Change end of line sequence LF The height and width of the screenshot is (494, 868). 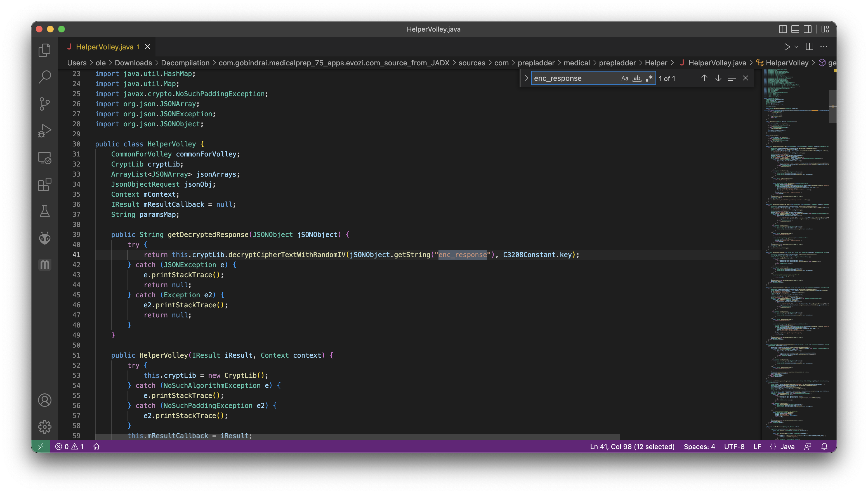tap(757, 446)
